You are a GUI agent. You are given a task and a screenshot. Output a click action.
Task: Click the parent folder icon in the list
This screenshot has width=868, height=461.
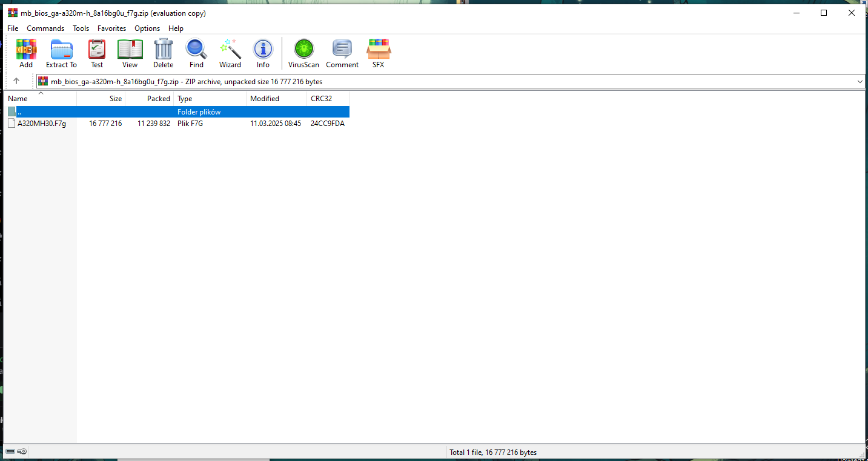pyautogui.click(x=12, y=112)
